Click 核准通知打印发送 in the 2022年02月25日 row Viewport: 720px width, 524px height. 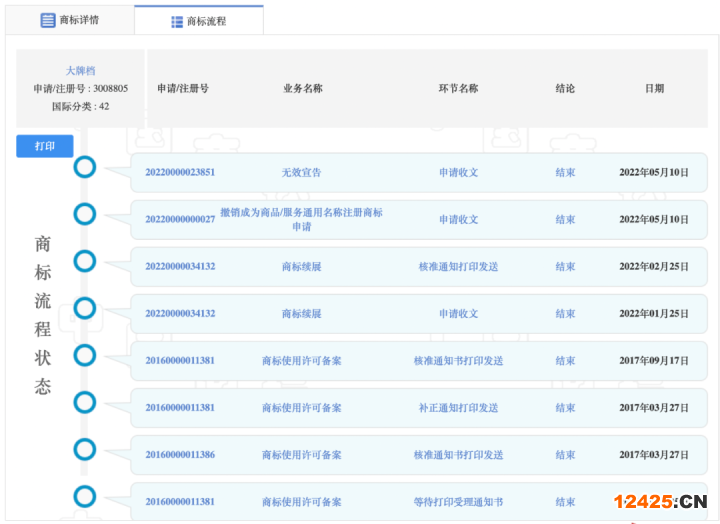pos(458,267)
